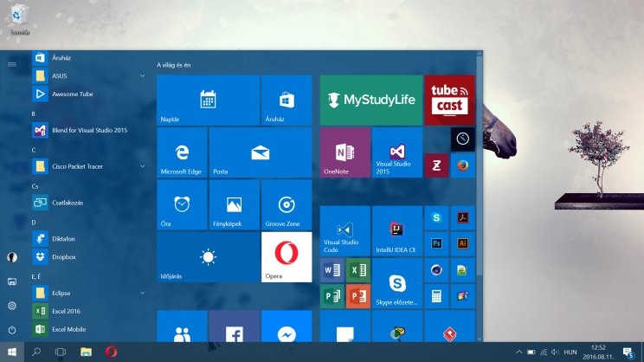Screen dimensions: 644x362
Task: Launch the Microsoft Edge tile
Action: (x=182, y=152)
